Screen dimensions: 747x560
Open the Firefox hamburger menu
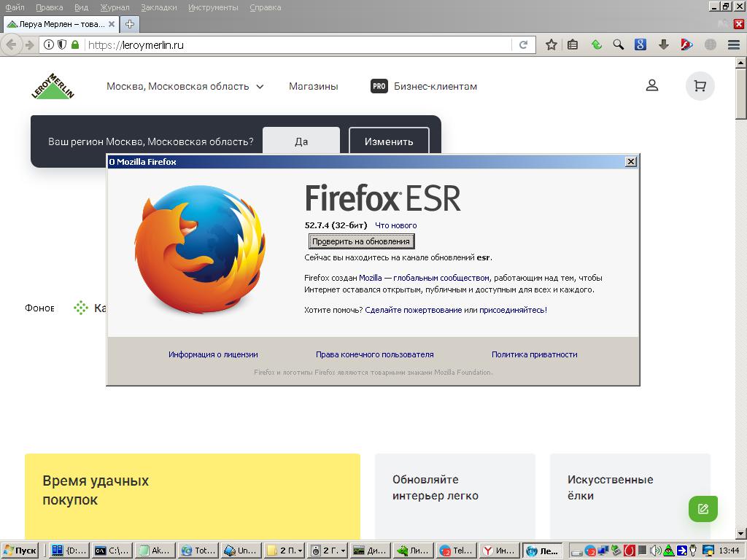[734, 44]
